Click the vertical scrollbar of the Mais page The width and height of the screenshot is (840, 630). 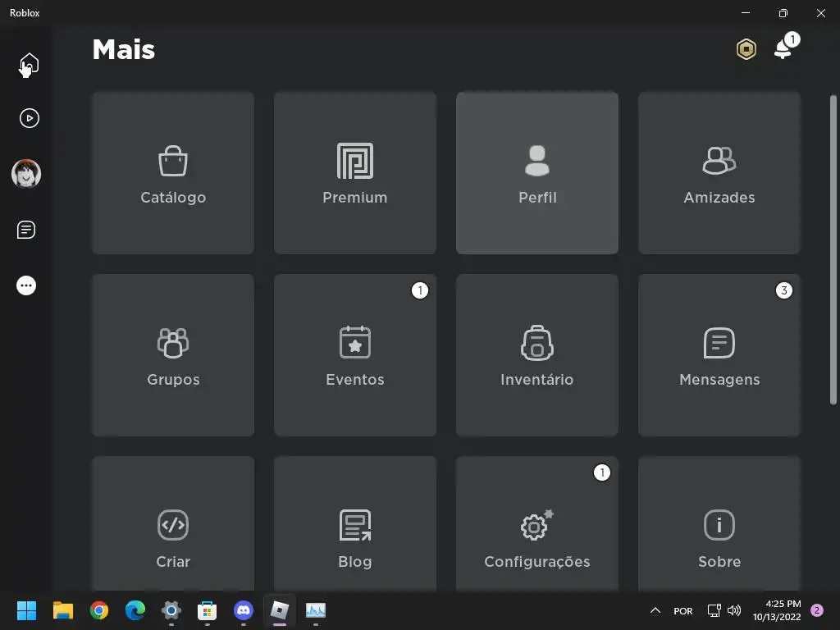pos(833,249)
